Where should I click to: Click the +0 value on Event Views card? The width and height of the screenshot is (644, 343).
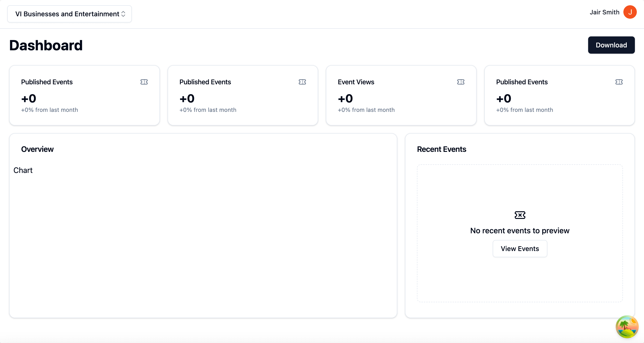click(x=345, y=98)
